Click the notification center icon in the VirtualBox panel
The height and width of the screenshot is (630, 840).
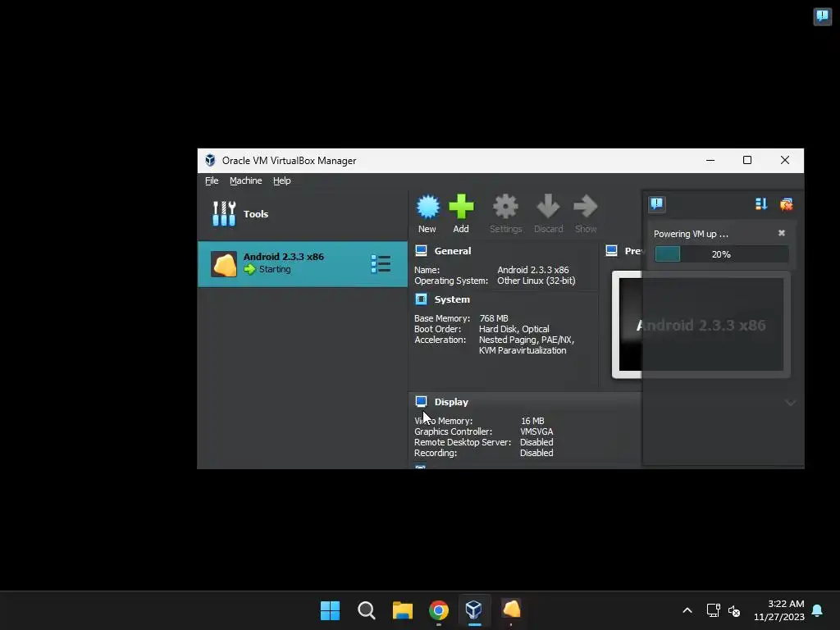(x=657, y=204)
